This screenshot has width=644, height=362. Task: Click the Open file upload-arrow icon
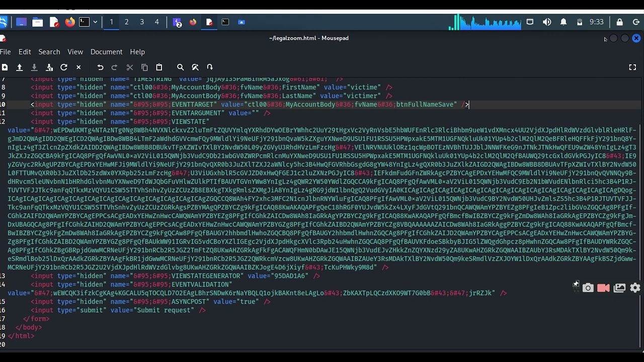pyautogui.click(x=20, y=67)
